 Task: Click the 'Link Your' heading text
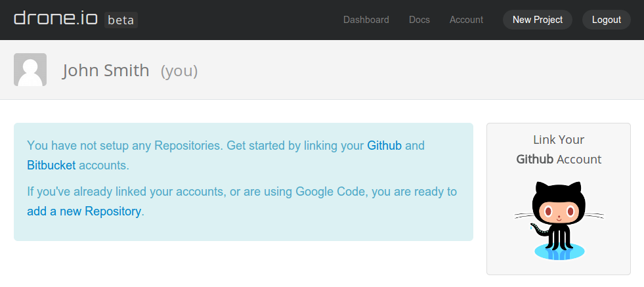click(559, 139)
